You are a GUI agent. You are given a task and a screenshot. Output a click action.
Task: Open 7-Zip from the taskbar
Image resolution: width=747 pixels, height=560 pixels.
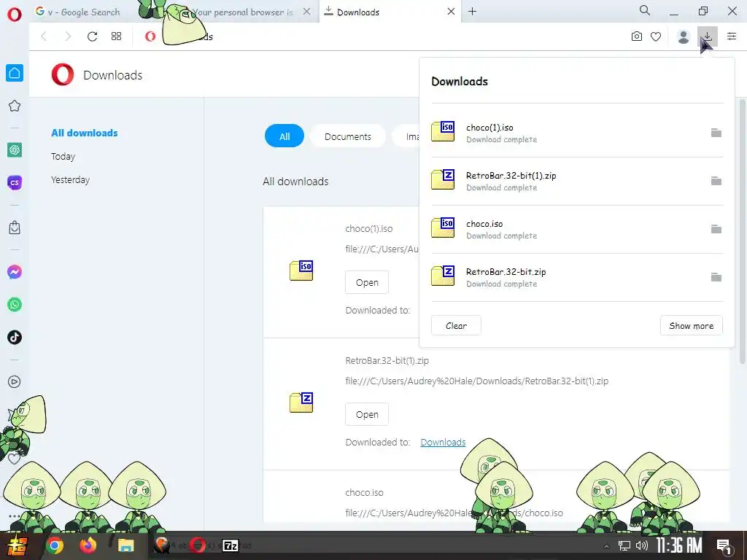click(x=231, y=545)
